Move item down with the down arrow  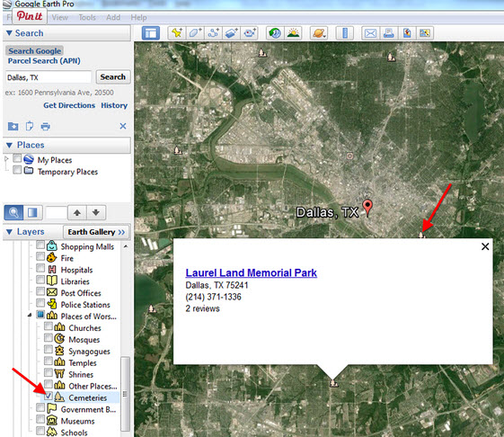[96, 213]
